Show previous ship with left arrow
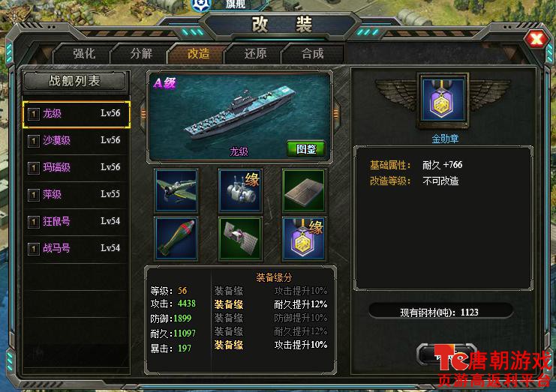This screenshot has height=392, width=556. tap(143, 114)
